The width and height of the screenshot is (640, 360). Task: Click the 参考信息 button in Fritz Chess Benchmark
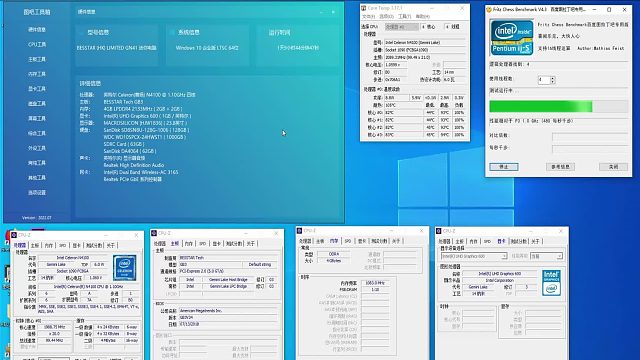(560, 167)
